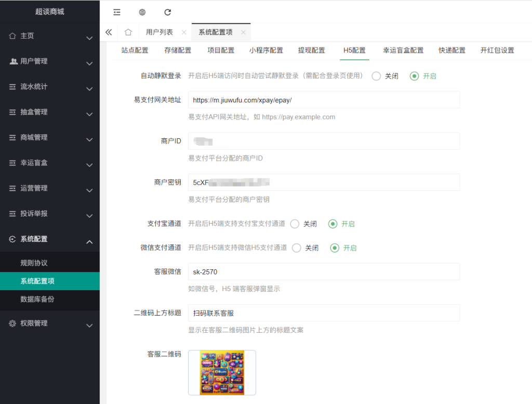Click the 系统配置 sidebar icon
Screen dimensions: 532x404
click(x=12, y=239)
